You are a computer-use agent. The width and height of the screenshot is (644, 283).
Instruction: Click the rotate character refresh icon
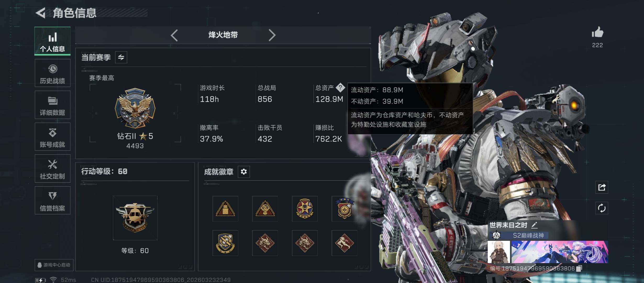(602, 208)
